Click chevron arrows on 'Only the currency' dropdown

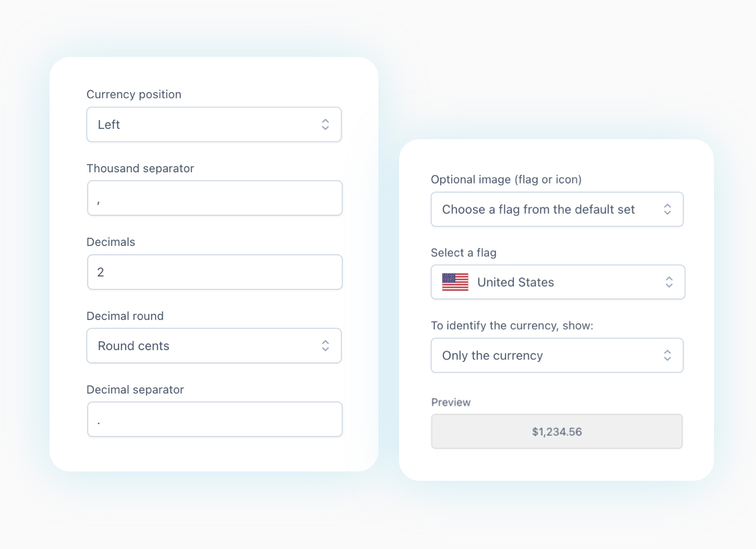(x=667, y=355)
